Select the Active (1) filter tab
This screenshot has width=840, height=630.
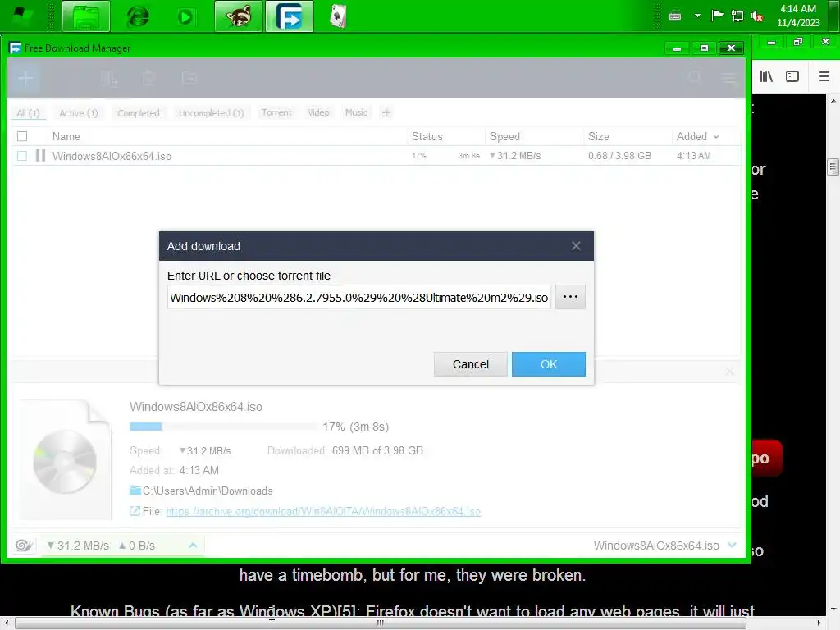[79, 113]
